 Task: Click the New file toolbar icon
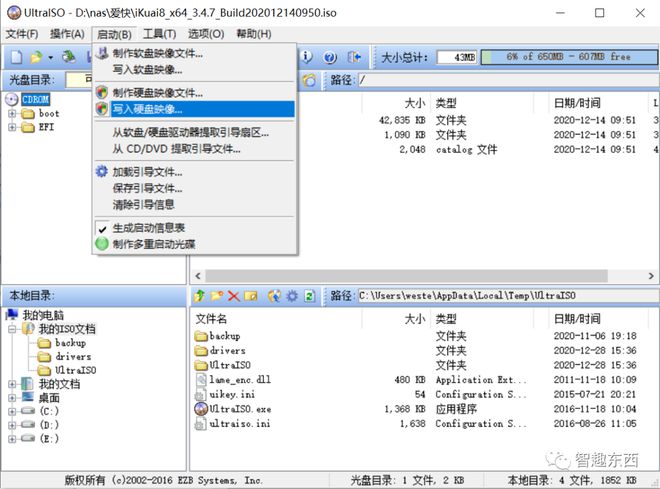(16, 57)
